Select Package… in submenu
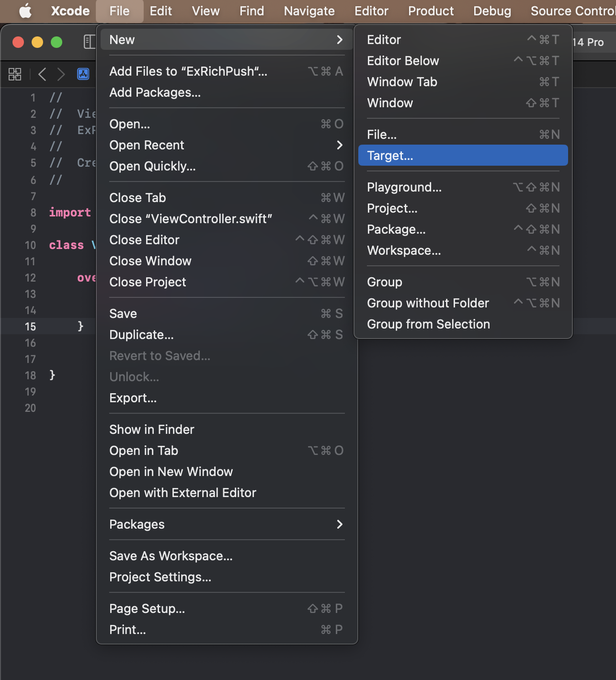 tap(463, 229)
